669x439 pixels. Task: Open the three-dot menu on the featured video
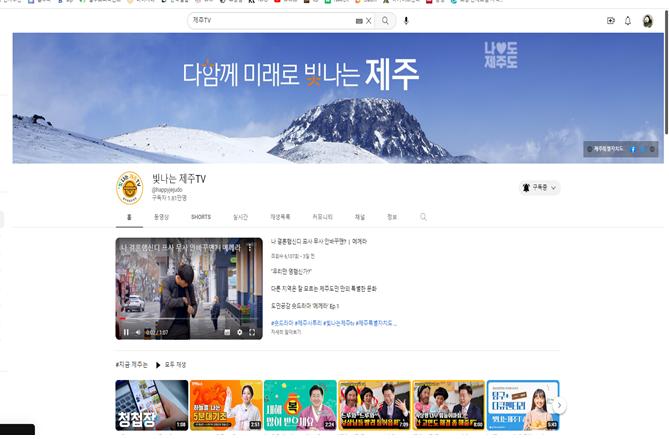pyautogui.click(x=250, y=247)
